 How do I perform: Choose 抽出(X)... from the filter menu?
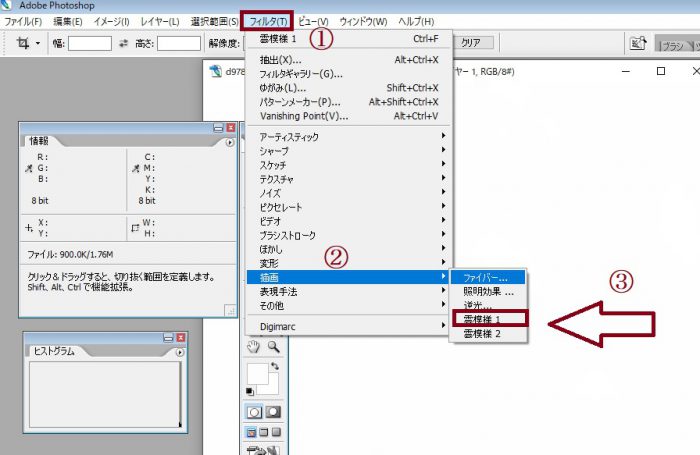pyautogui.click(x=349, y=60)
